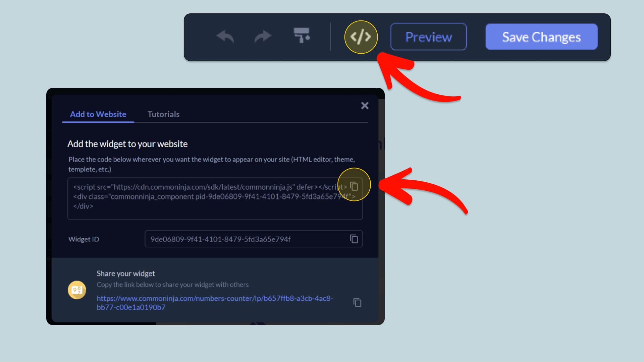Click inside the embed code input field
The image size is (644, 362).
[215, 196]
